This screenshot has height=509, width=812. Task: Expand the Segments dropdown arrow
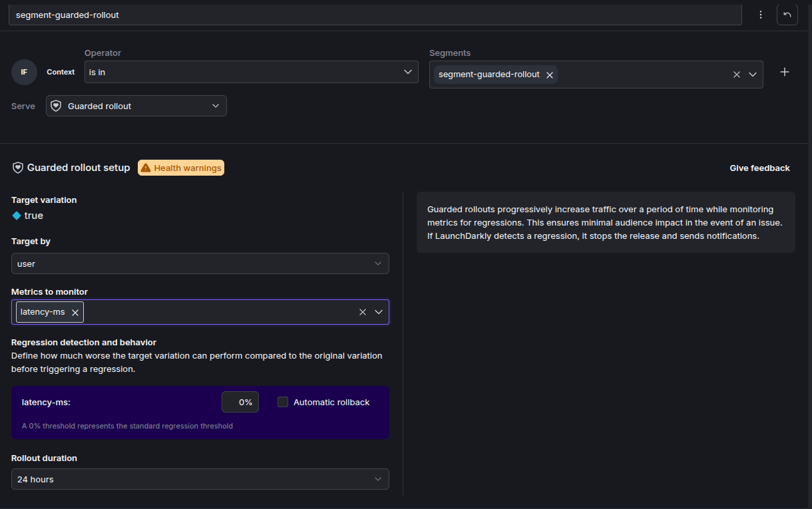tap(753, 75)
